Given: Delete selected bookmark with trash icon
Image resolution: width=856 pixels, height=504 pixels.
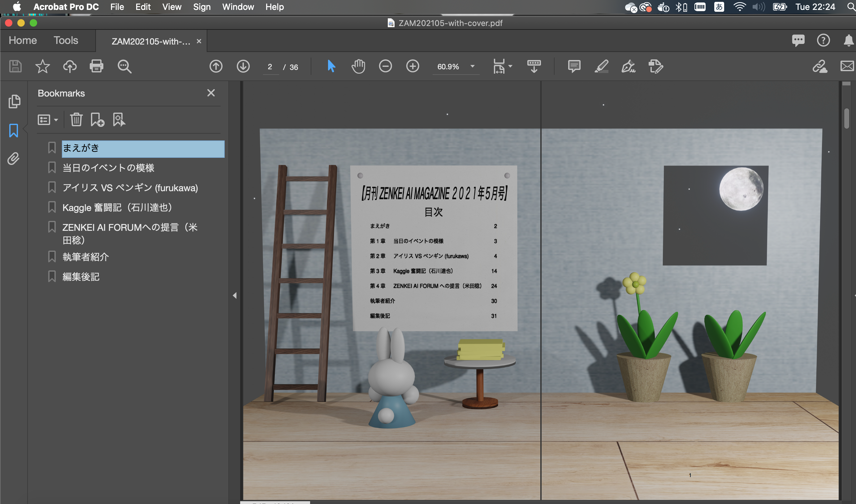Looking at the screenshot, I should point(76,119).
